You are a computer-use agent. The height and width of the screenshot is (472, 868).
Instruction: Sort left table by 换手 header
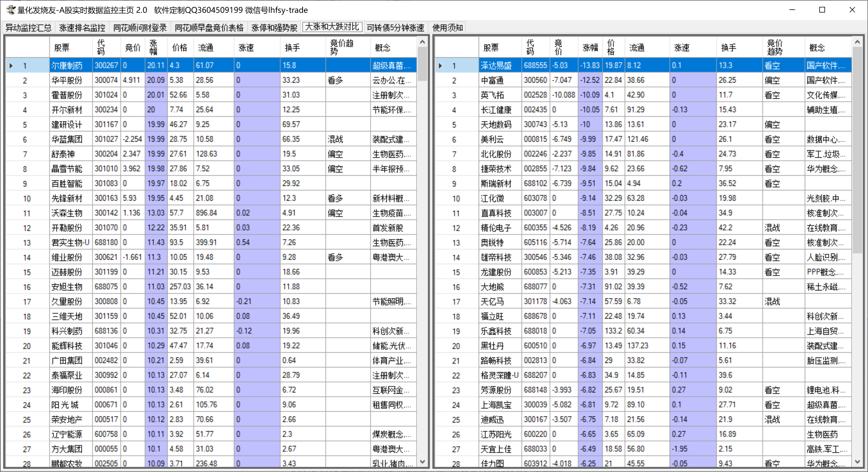point(303,48)
